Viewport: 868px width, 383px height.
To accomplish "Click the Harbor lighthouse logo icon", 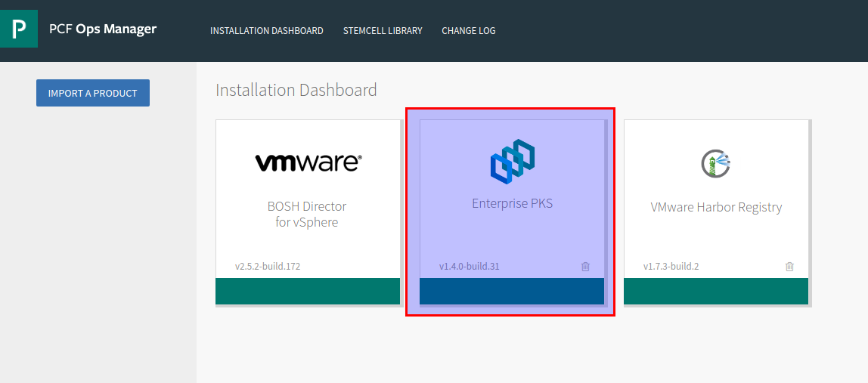I will 716,163.
